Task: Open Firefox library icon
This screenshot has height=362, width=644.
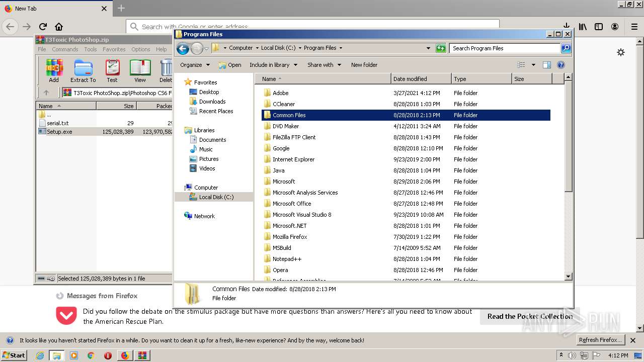Action: pos(583,27)
